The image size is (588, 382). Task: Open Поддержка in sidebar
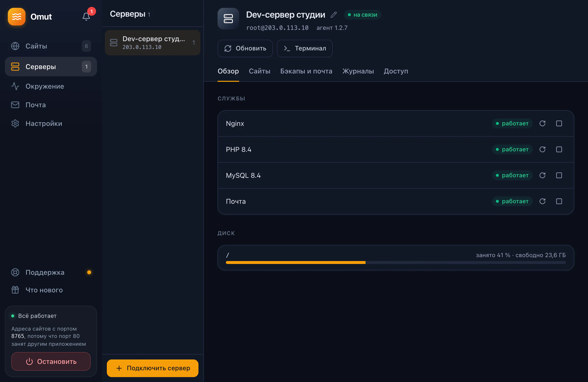[51, 272]
